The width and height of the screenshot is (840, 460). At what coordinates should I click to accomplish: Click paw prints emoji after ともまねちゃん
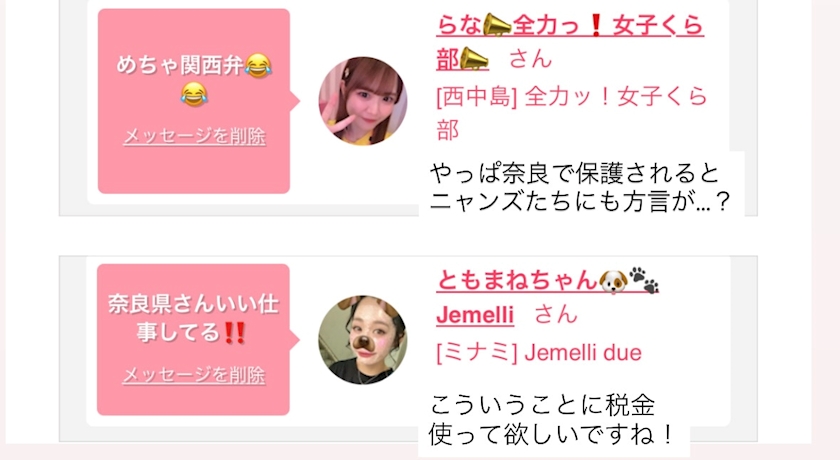point(644,280)
